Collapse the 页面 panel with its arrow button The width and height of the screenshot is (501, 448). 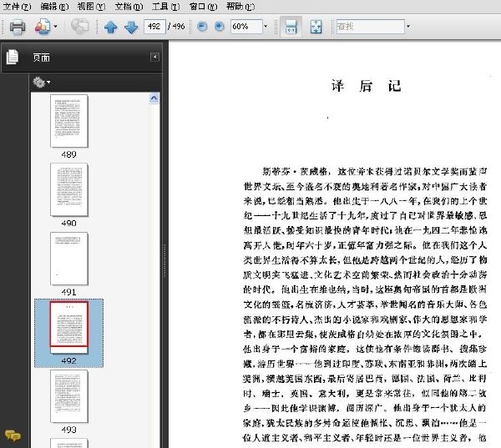tap(154, 58)
